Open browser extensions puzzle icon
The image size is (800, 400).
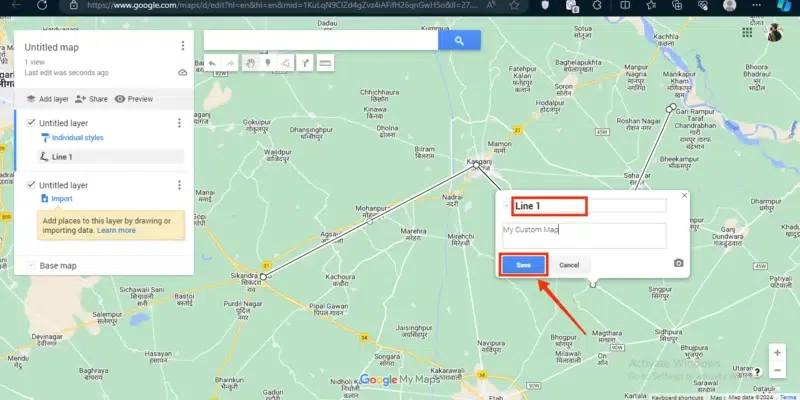596,5
